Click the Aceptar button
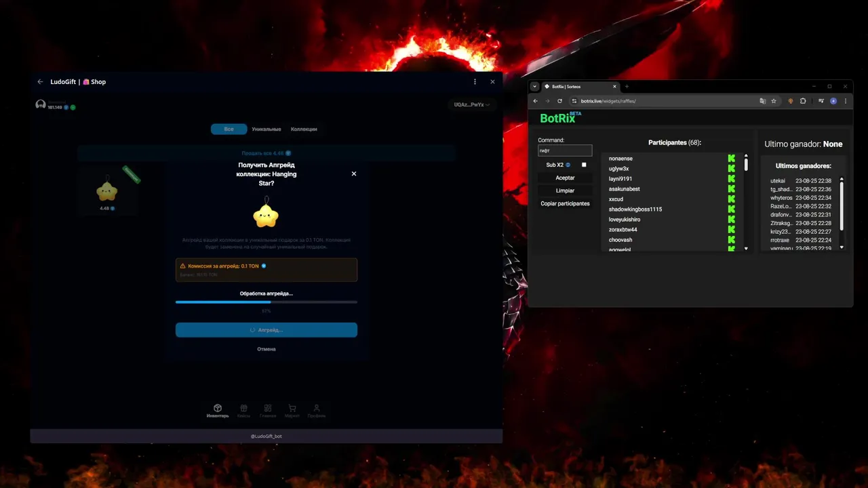Viewport: 868px width, 488px height. click(565, 178)
